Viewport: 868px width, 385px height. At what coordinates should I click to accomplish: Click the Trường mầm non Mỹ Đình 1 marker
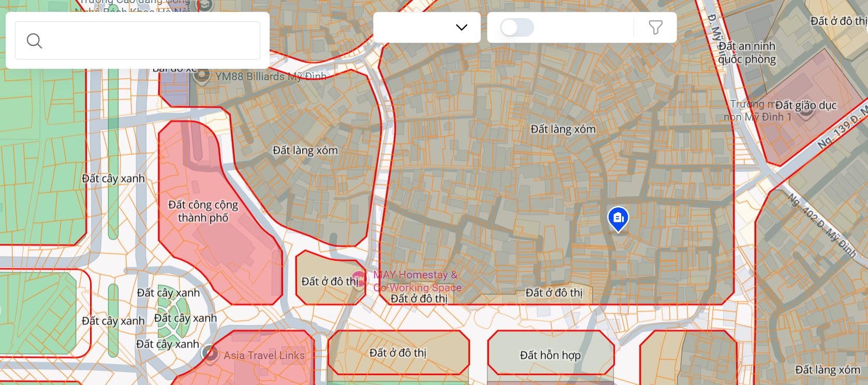pos(806,111)
